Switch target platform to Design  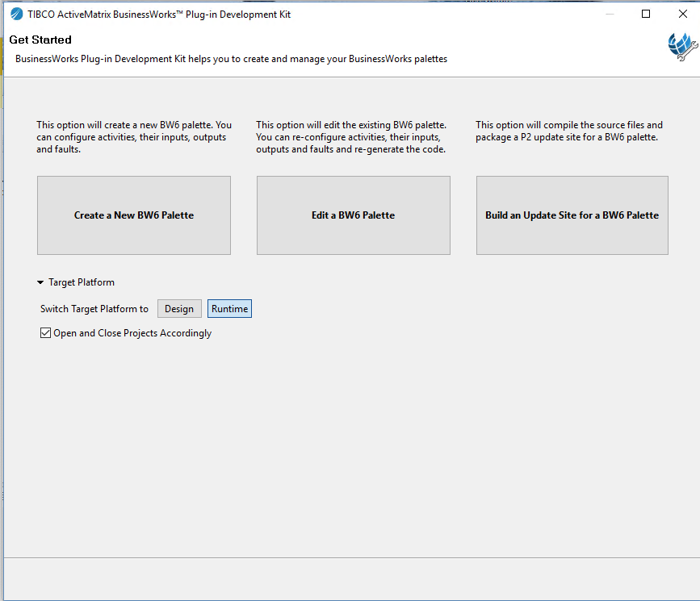click(x=179, y=309)
